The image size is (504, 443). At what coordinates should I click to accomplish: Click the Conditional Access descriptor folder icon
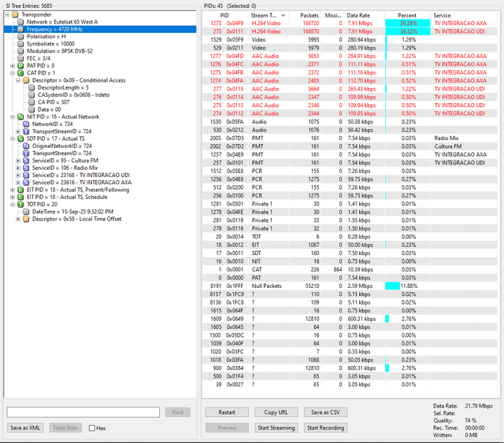[26, 80]
